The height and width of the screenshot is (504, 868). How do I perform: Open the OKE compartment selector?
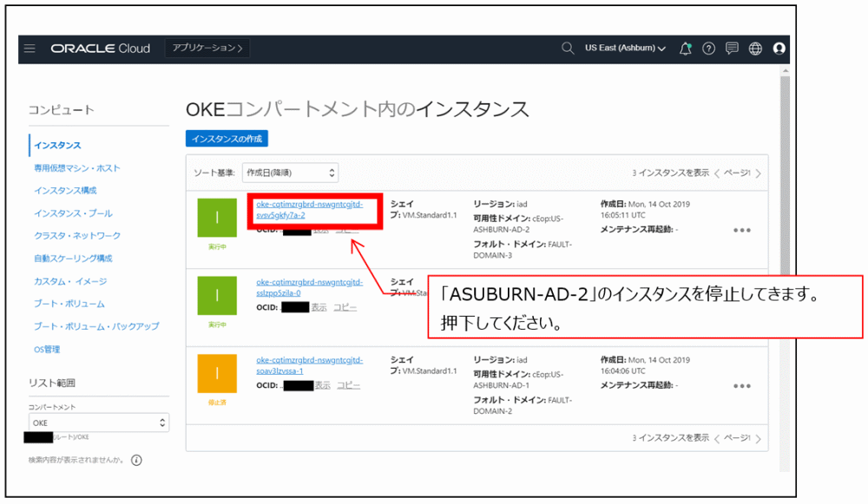pyautogui.click(x=97, y=422)
